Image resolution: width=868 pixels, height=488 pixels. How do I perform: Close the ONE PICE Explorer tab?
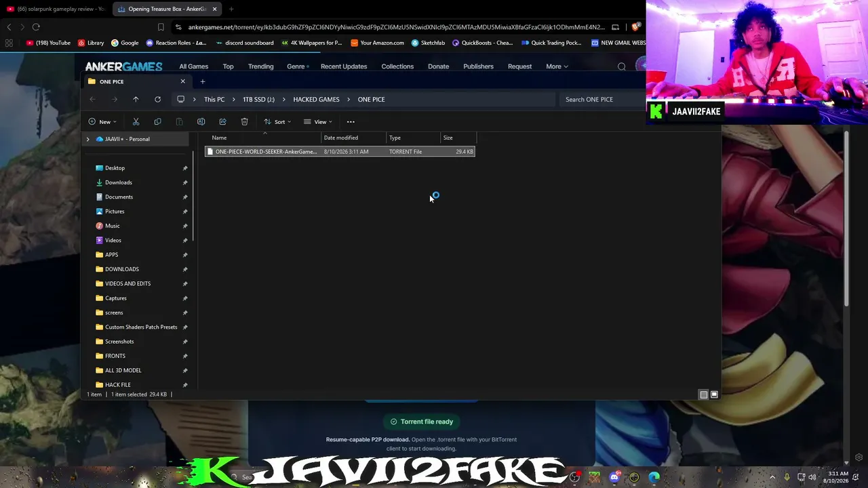coord(182,82)
